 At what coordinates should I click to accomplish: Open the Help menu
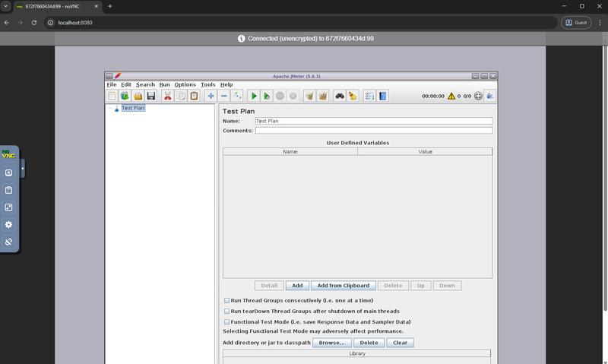(x=226, y=84)
